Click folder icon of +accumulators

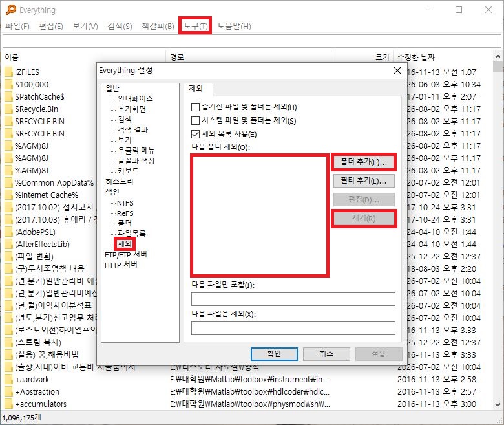(8, 404)
